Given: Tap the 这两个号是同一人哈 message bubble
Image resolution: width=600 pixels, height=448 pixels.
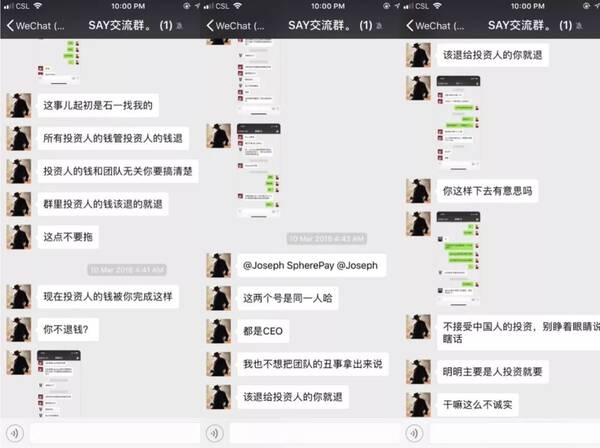Looking at the screenshot, I should (x=287, y=298).
